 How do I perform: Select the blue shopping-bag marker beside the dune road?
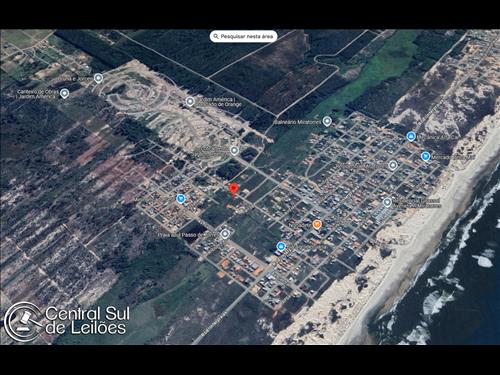(x=411, y=136)
